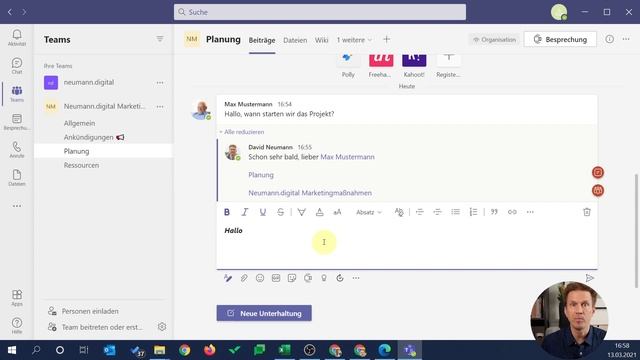The height and width of the screenshot is (360, 640).
Task: Open more options for Neumann.digital Marketing team
Action: tap(160, 107)
